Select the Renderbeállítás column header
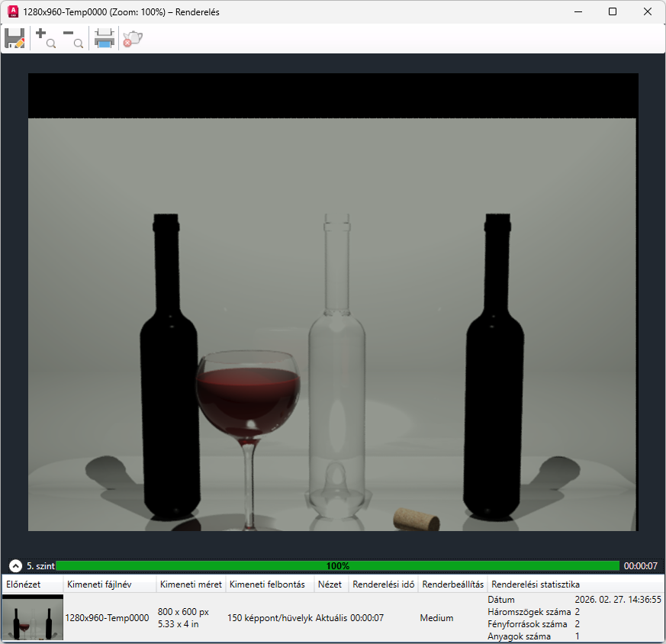 (x=453, y=584)
